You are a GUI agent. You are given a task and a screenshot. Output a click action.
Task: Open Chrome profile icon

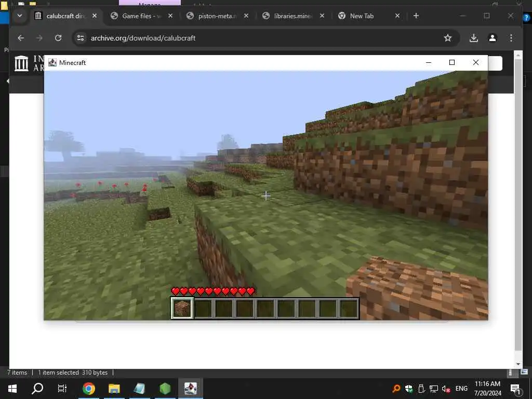coord(493,38)
